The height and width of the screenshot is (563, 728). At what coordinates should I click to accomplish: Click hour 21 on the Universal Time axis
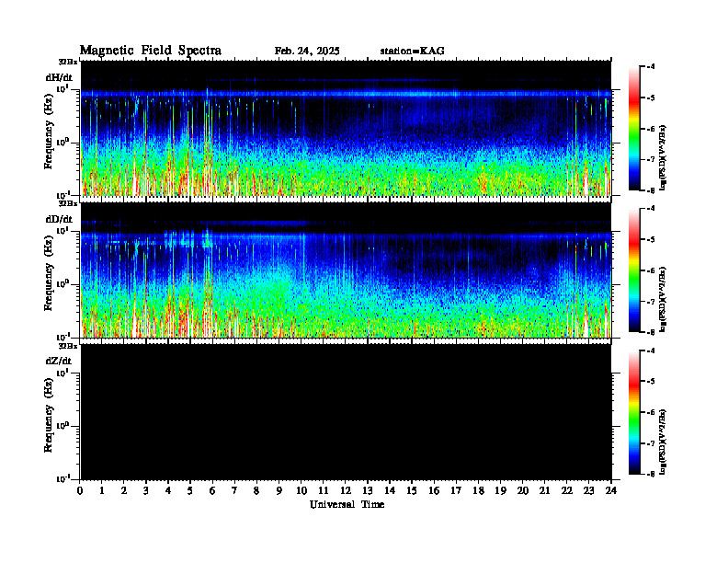pyautogui.click(x=544, y=491)
